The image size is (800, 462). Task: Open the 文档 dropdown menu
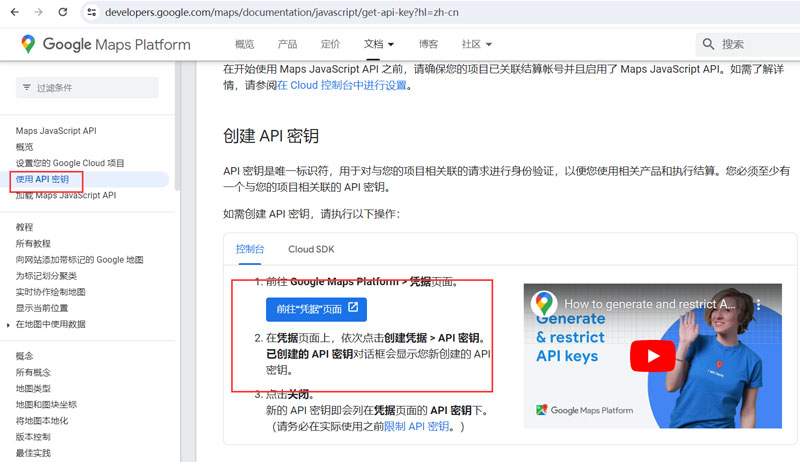point(379,44)
